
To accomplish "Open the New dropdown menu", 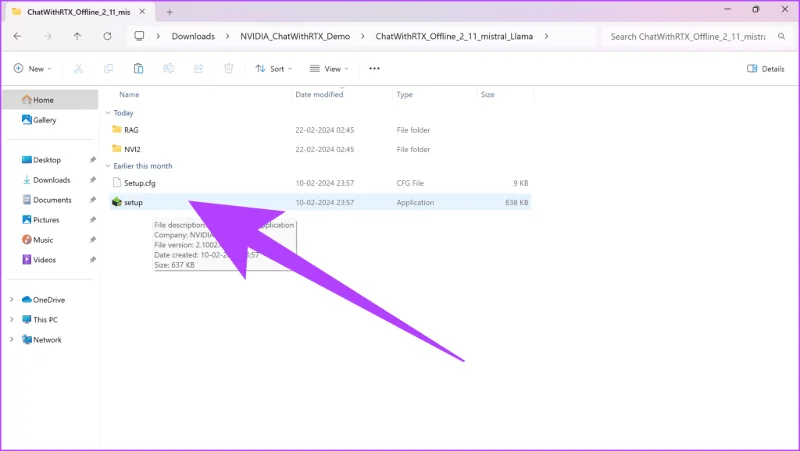I will coord(33,68).
